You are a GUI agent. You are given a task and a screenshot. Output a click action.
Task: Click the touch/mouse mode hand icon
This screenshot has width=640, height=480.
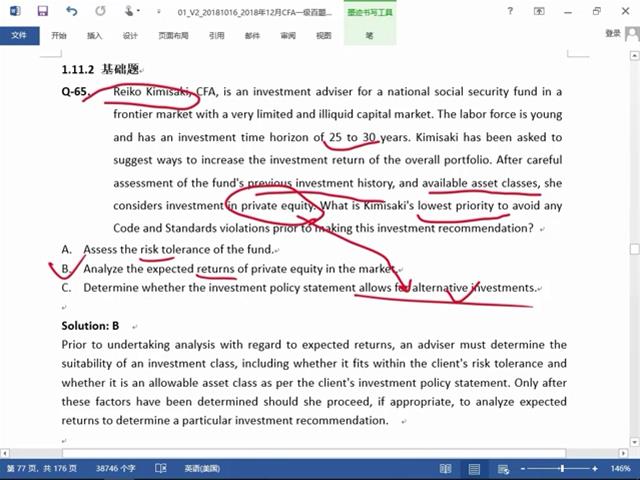click(x=130, y=11)
